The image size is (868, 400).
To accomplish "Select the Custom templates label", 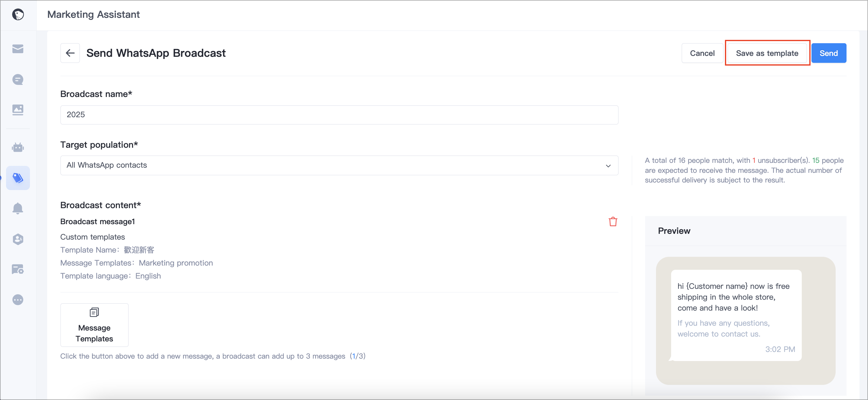I will tap(93, 237).
